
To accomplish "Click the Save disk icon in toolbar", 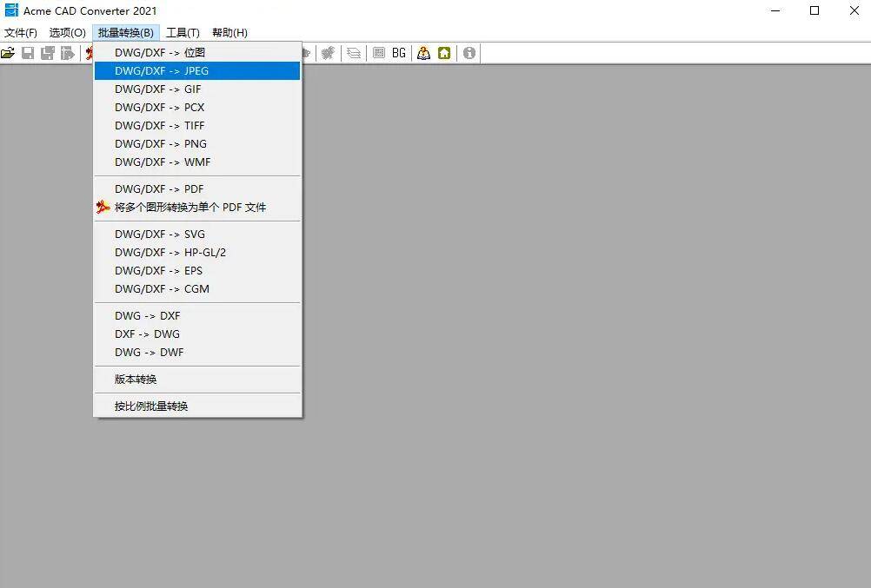I will [28, 53].
